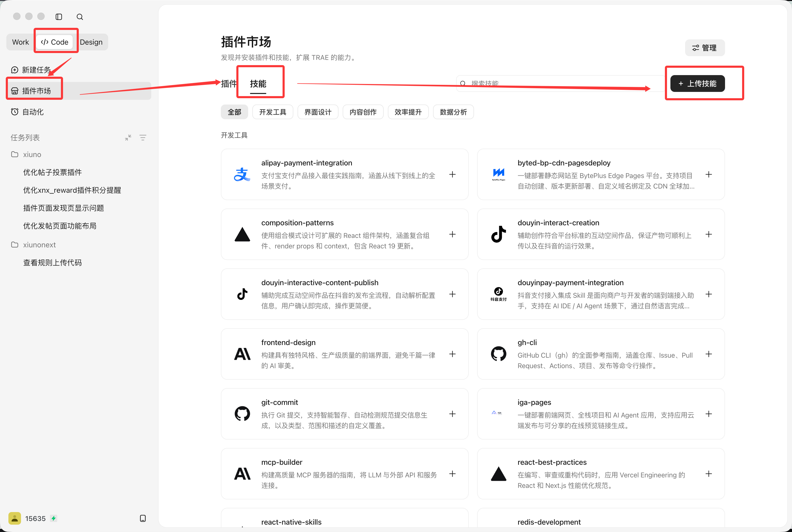Open task 优化发帖页面功能布局
Viewport: 792px width, 532px height.
click(60, 226)
